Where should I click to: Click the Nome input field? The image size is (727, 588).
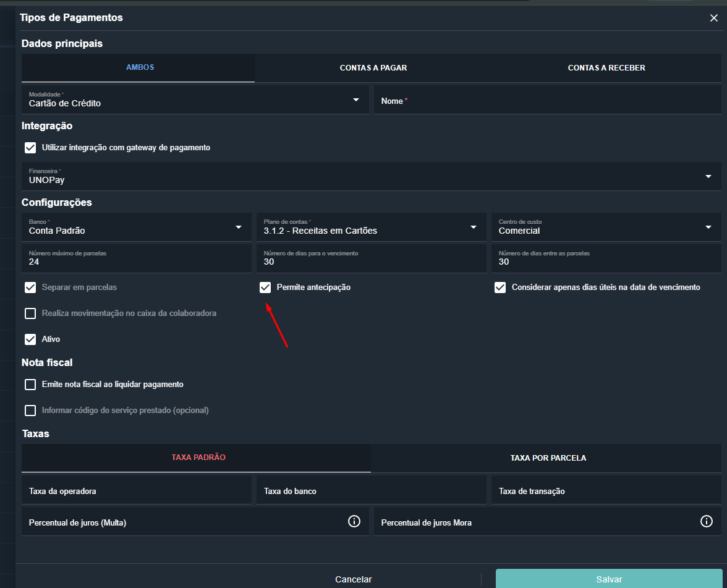(x=548, y=99)
